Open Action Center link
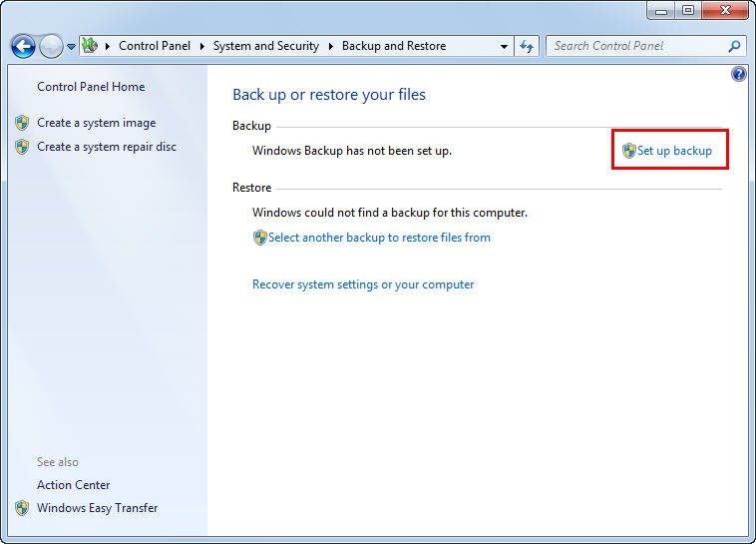Viewport: 756px width, 544px height. click(73, 485)
